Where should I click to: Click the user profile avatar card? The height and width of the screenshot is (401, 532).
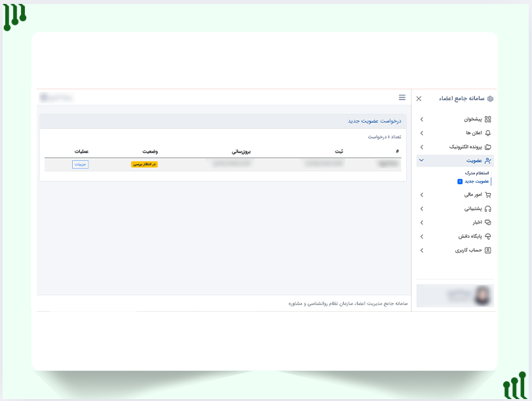455,296
